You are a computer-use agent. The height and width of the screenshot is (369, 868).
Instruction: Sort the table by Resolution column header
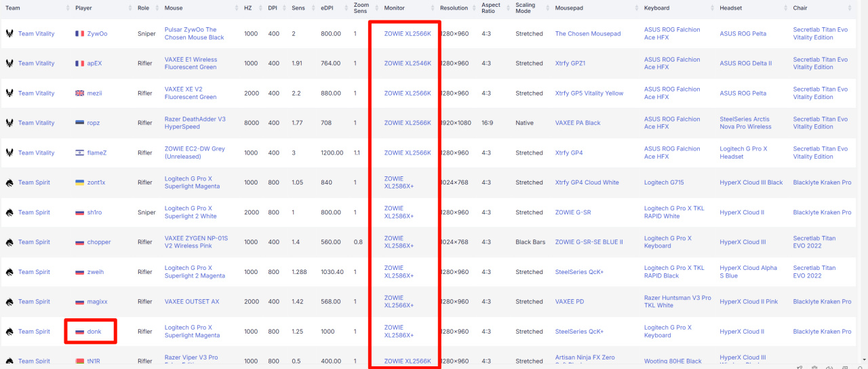tap(454, 8)
